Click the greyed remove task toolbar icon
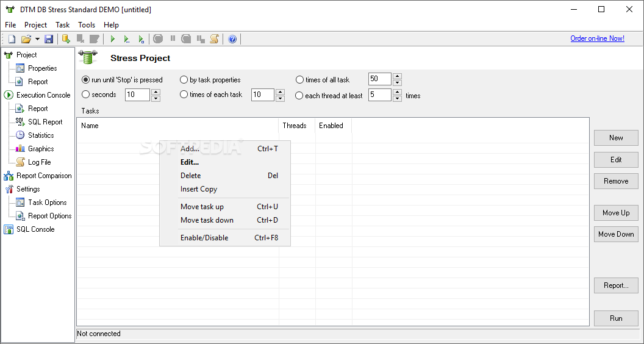Viewport: 644px width, 344px height. pyautogui.click(x=80, y=39)
